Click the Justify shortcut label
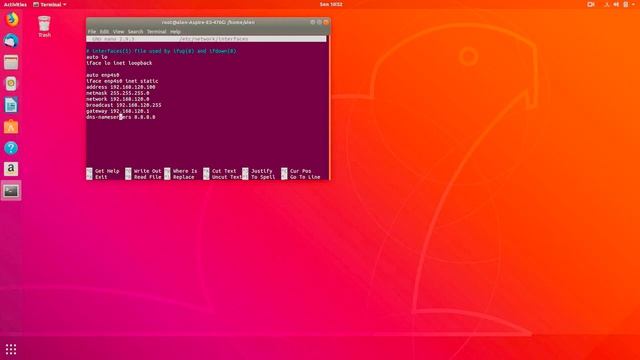The height and width of the screenshot is (360, 640). (x=262, y=171)
